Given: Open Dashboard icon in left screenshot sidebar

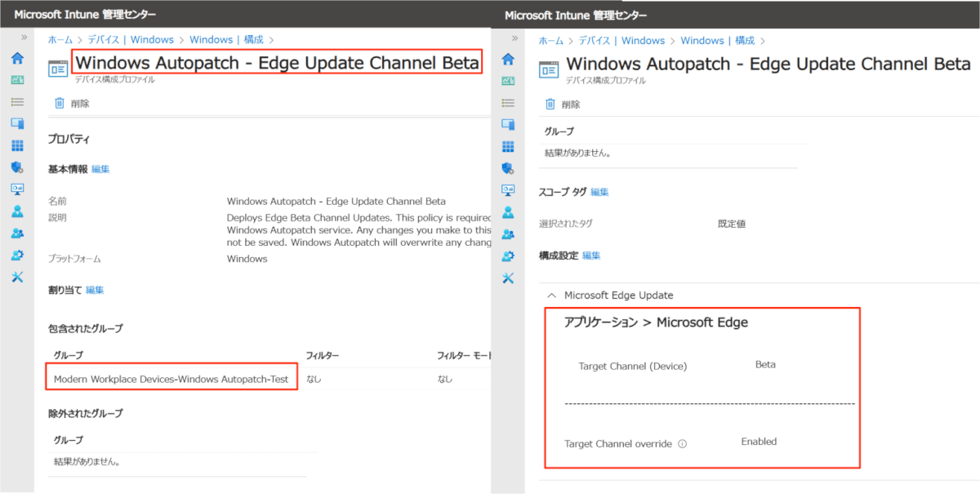Looking at the screenshot, I should [17, 80].
